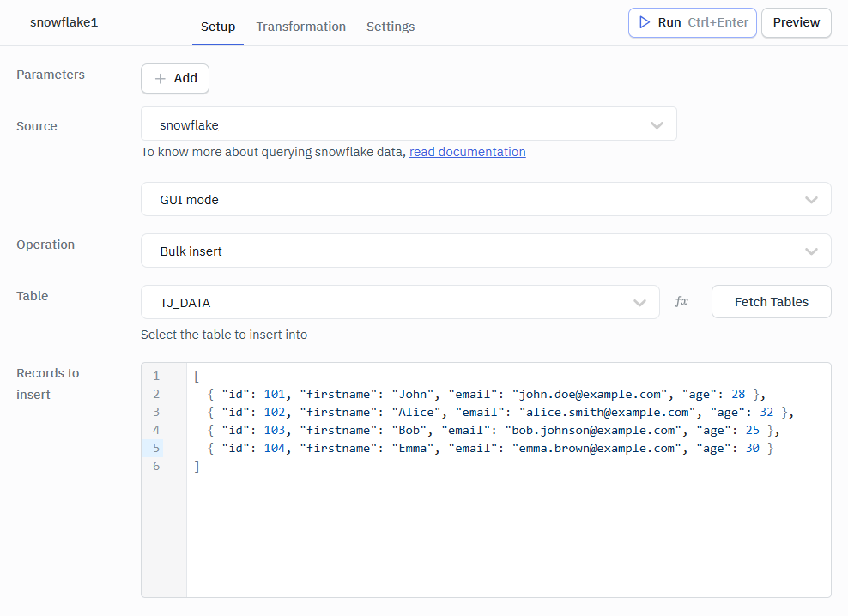Image resolution: width=848 pixels, height=616 pixels.
Task: Click the Fetch Tables button
Action: 772,302
